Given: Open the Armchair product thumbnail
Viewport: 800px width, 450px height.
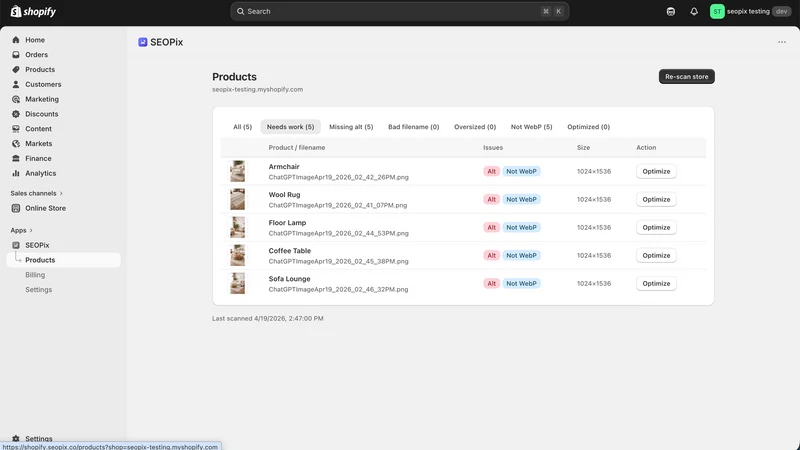Looking at the screenshot, I should [x=237, y=171].
